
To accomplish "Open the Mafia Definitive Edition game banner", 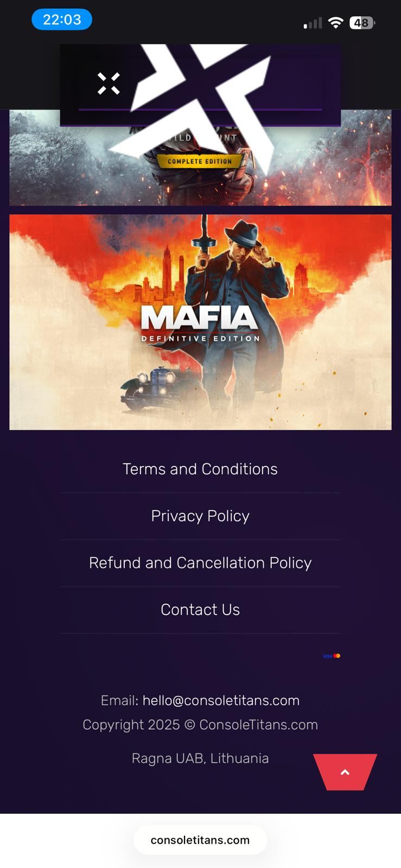I will coord(200,322).
